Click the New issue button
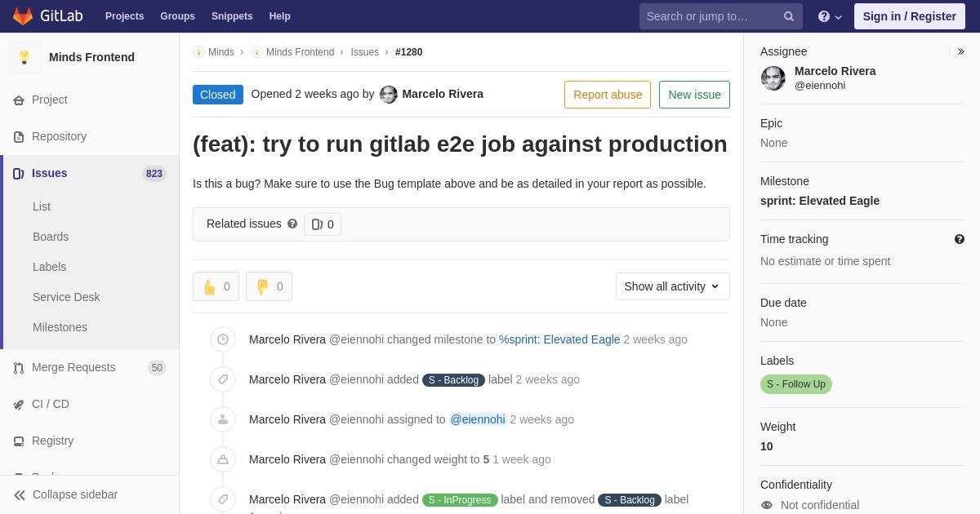 (x=694, y=95)
